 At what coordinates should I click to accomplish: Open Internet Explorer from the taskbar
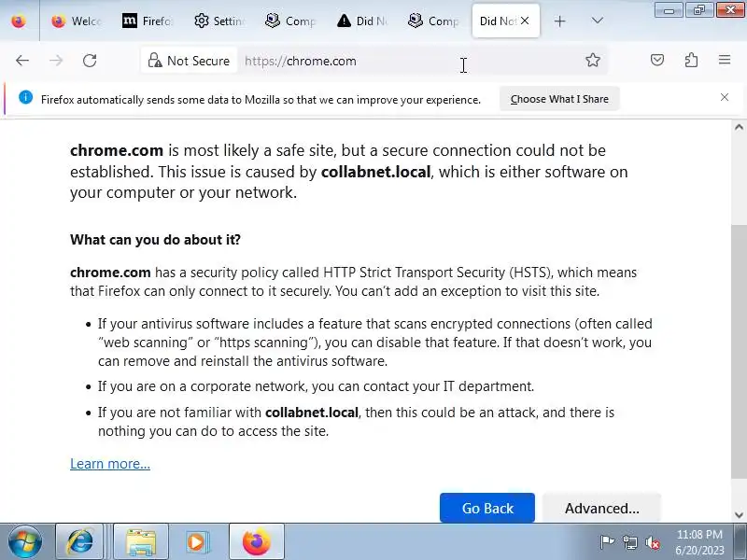click(79, 541)
